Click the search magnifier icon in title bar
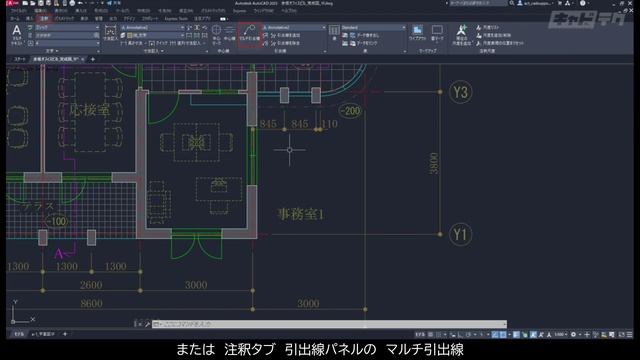 coord(512,3)
